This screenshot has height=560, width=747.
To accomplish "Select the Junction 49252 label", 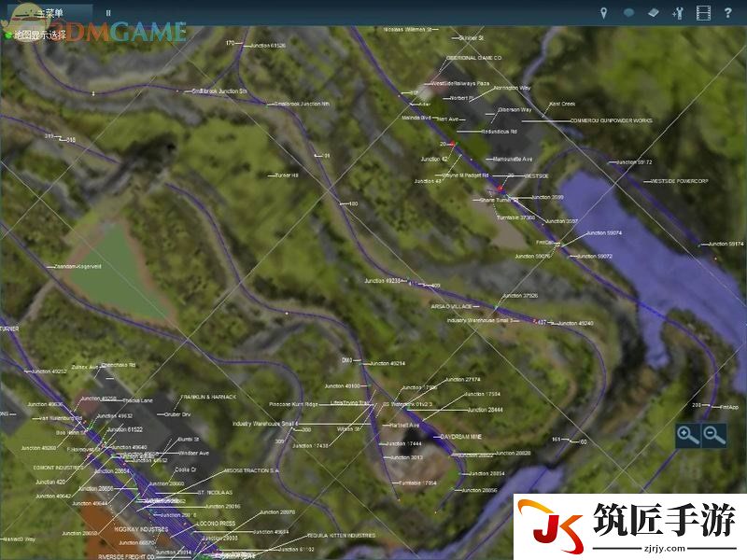I will (49, 371).
